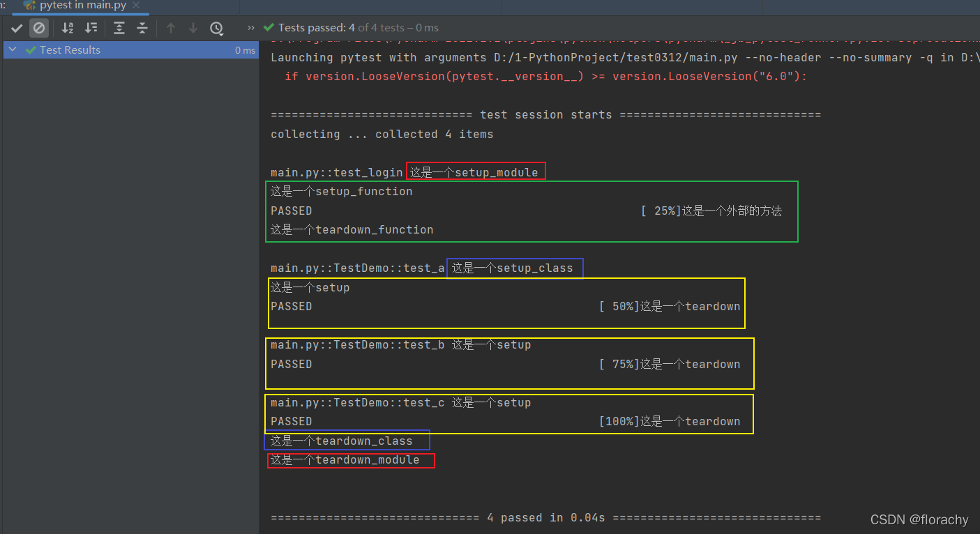980x534 pixels.
Task: Expand all test result nodes
Action: [119, 28]
